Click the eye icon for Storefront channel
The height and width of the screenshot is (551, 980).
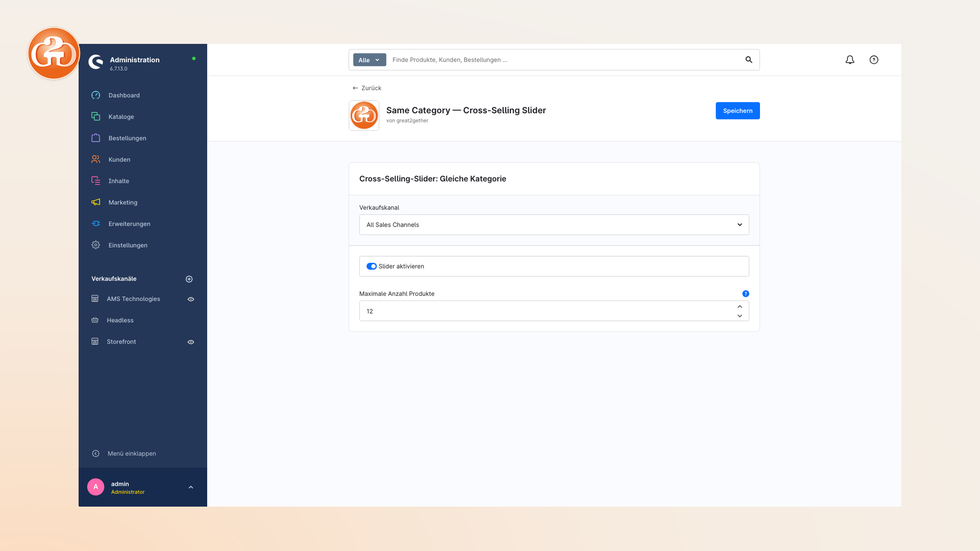pos(191,342)
